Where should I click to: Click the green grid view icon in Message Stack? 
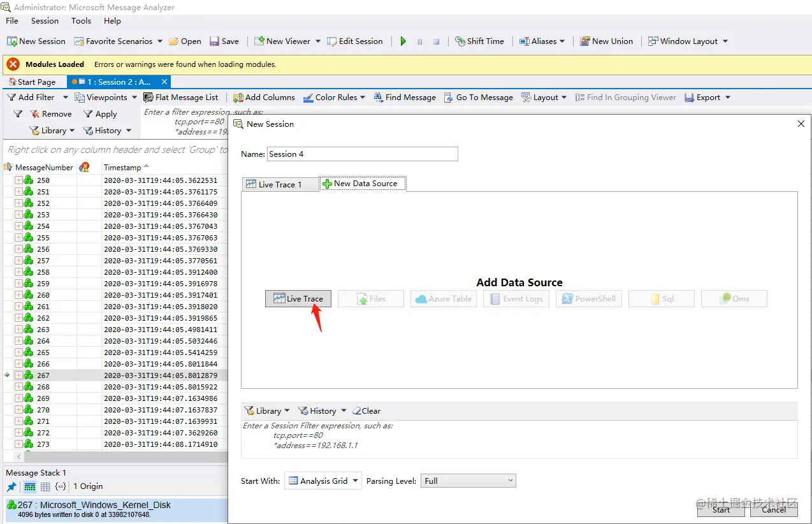[29, 486]
